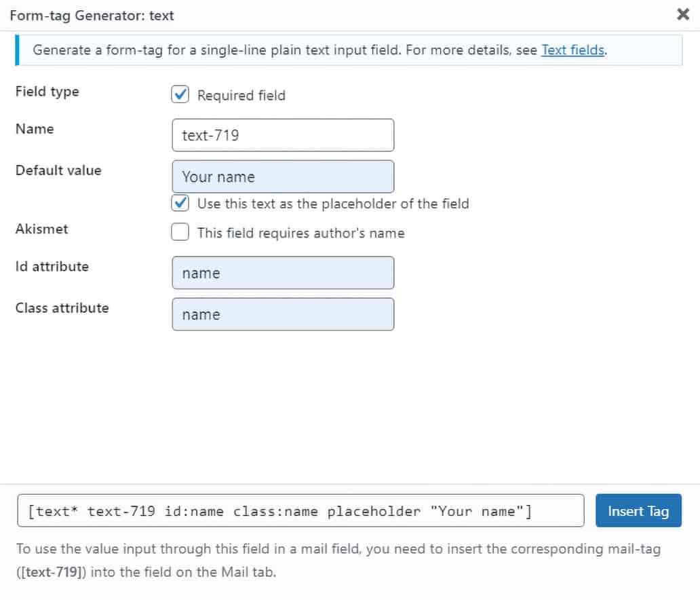The width and height of the screenshot is (700, 600).
Task: Select the Default value field showing "Your name"
Action: (283, 176)
